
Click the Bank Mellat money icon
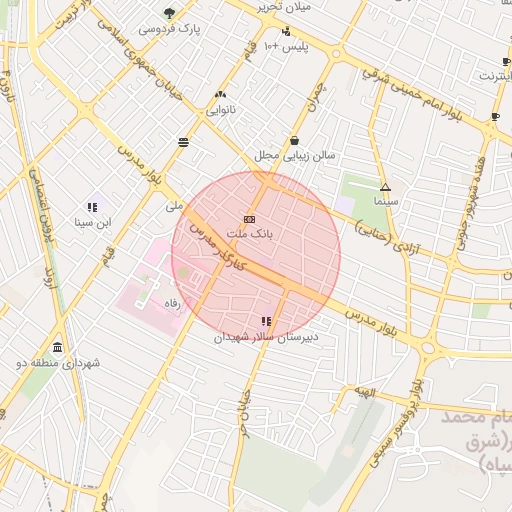pos(249,219)
